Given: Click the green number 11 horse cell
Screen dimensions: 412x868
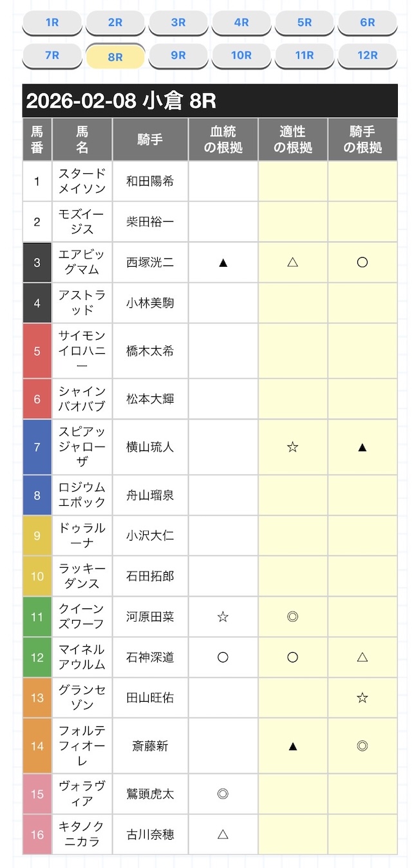Looking at the screenshot, I should click(37, 617).
